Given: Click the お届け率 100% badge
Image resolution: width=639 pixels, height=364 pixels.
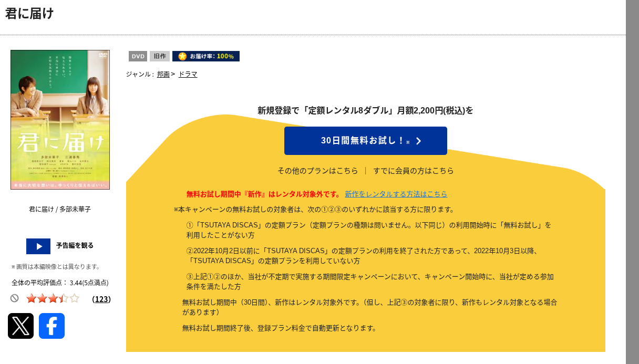Looking at the screenshot, I should click(206, 56).
